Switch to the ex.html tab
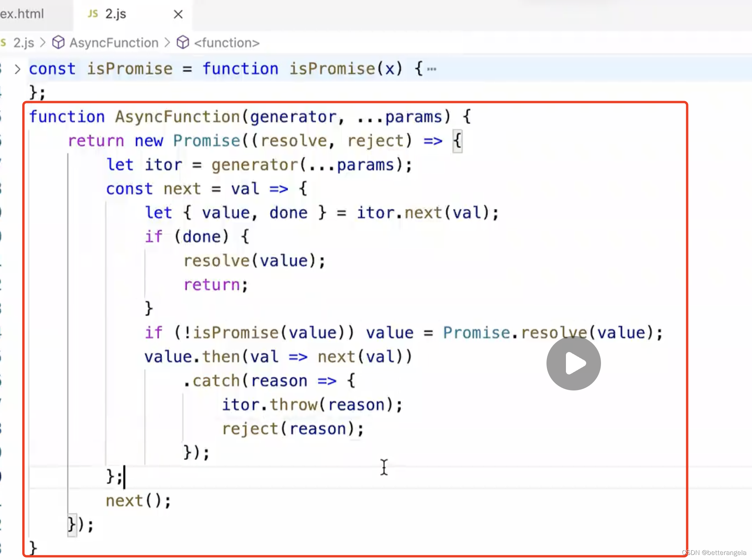 (x=22, y=14)
